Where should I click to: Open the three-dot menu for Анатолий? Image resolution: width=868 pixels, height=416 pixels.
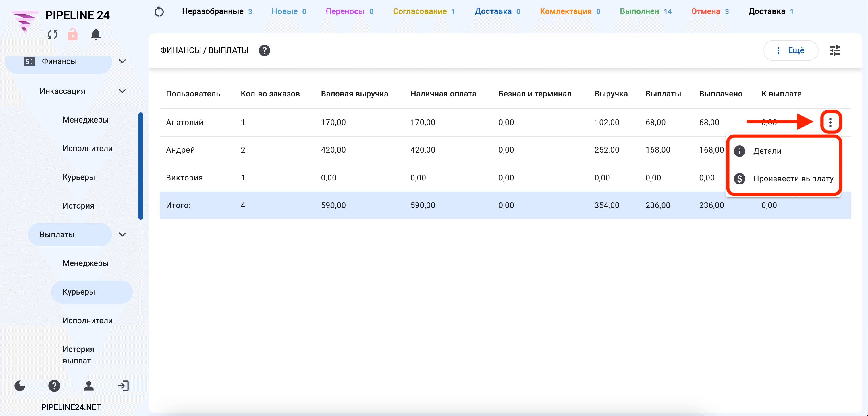click(x=830, y=122)
